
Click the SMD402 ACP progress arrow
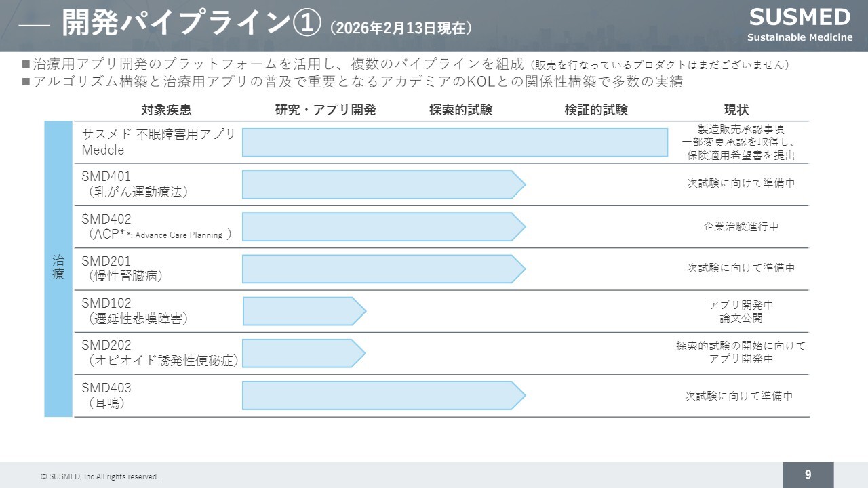coord(383,227)
